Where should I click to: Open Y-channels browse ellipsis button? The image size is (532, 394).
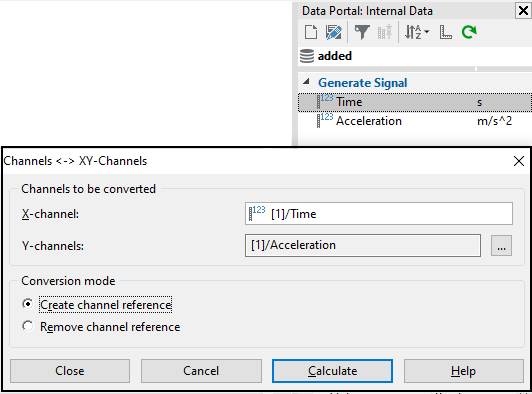(x=501, y=245)
